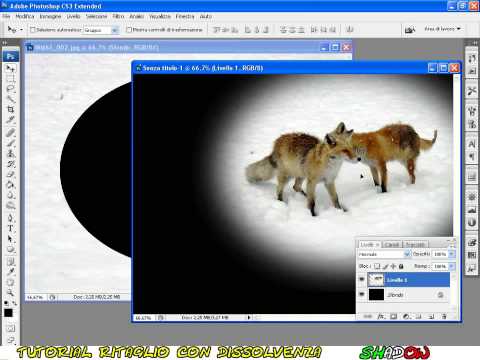Select the Type tool
Image resolution: width=480 pixels, height=360 pixels.
[x=11, y=229]
